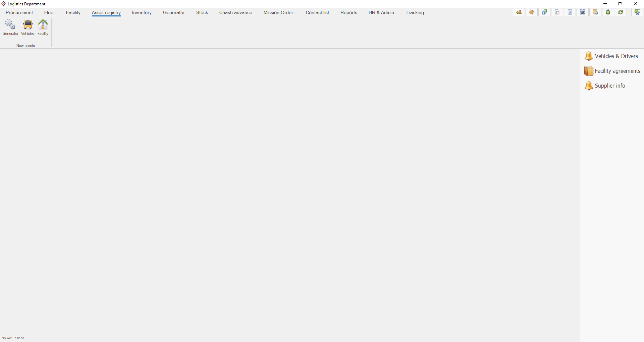Open Vehicles & Drivers notifications
This screenshot has height=342, width=644.
tap(616, 56)
